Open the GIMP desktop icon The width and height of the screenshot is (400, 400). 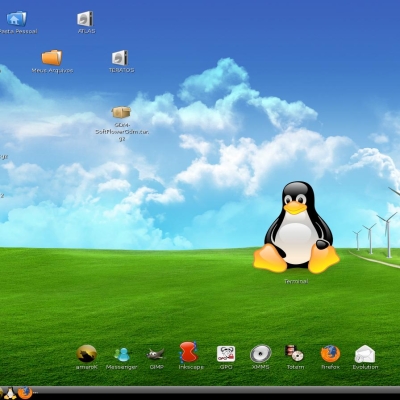click(x=156, y=354)
